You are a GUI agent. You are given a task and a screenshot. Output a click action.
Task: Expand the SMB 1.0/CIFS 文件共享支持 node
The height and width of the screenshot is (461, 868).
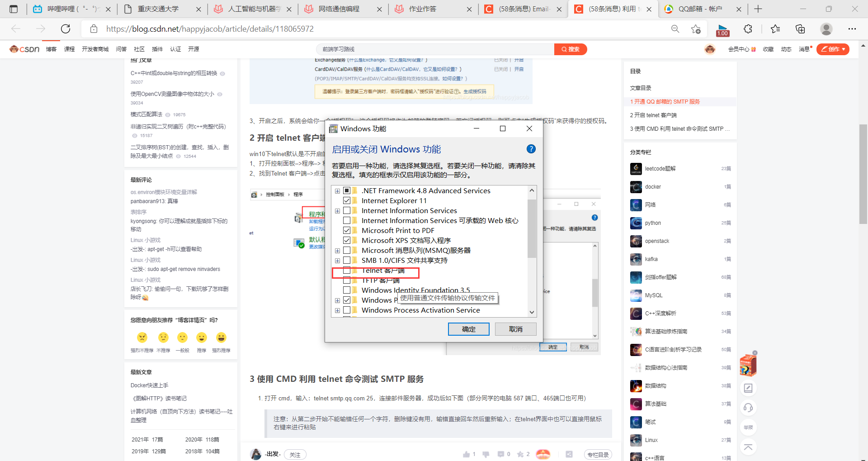(337, 261)
